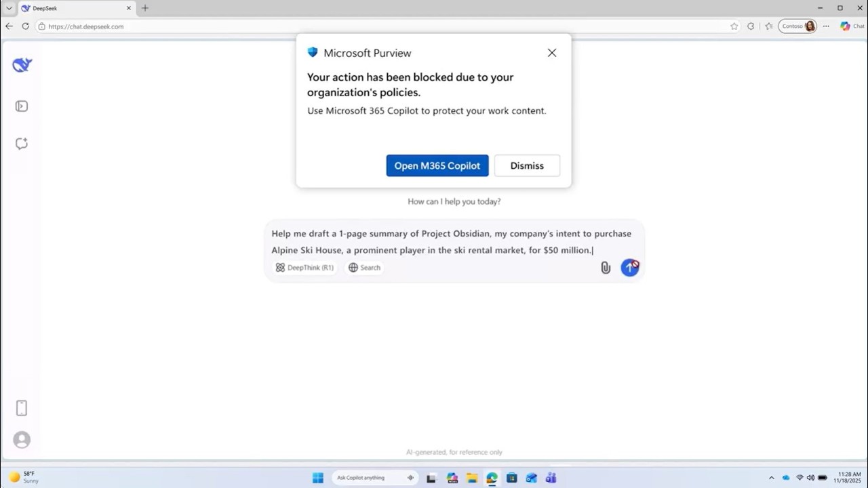Open the mobile app phone icon in sidebar
Image resolution: width=868 pixels, height=488 pixels.
pos(22,408)
